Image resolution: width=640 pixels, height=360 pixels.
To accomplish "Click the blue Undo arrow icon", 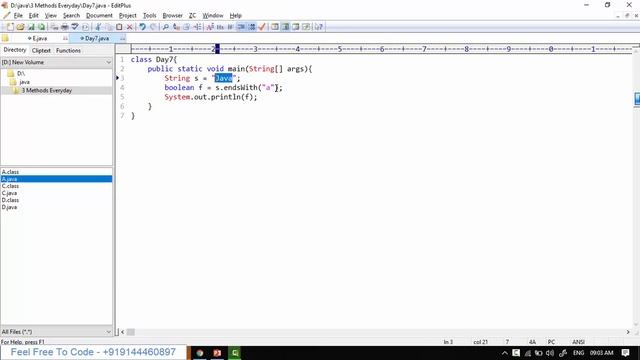I will pos(142,27).
